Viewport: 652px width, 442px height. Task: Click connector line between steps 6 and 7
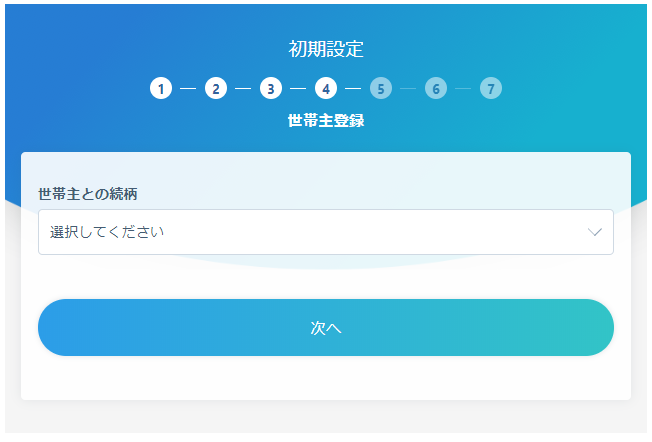463,88
